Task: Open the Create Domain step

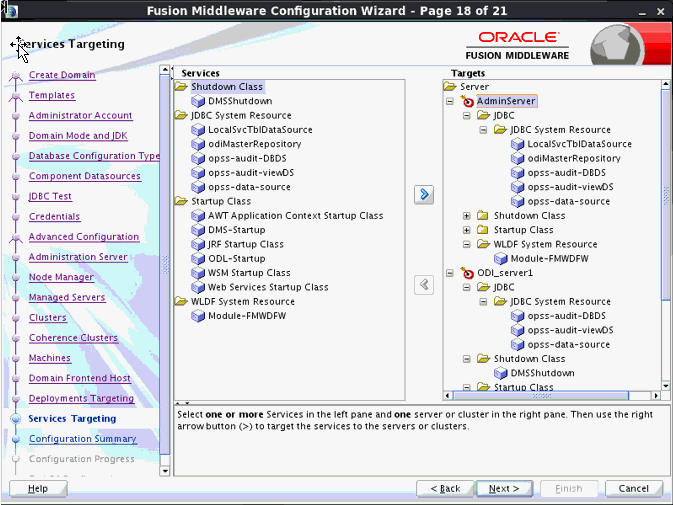Action: (x=62, y=75)
